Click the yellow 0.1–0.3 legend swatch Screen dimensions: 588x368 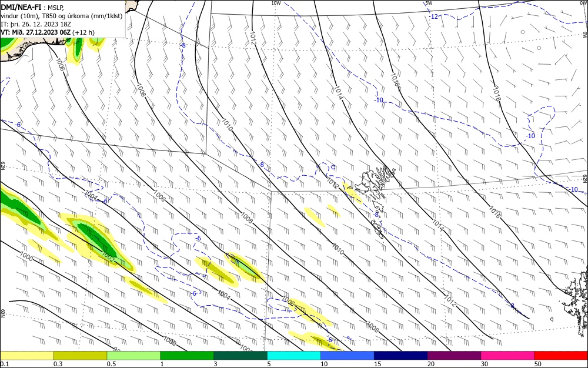point(26,356)
